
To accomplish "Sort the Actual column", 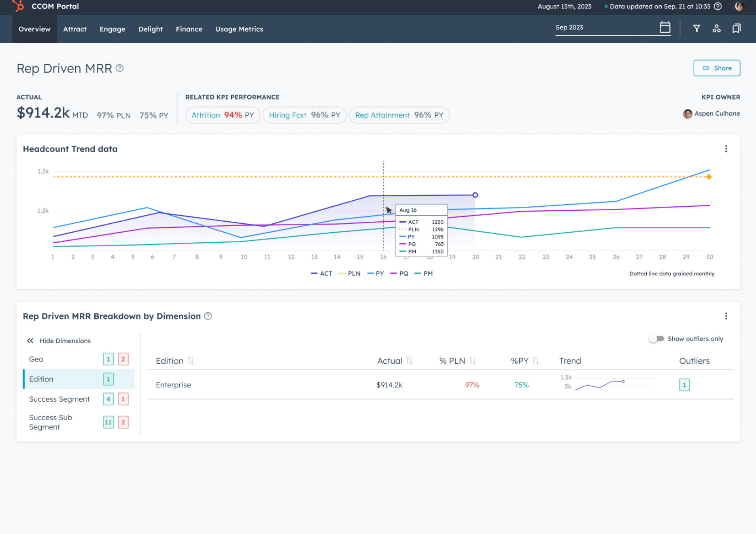I will [x=410, y=360].
